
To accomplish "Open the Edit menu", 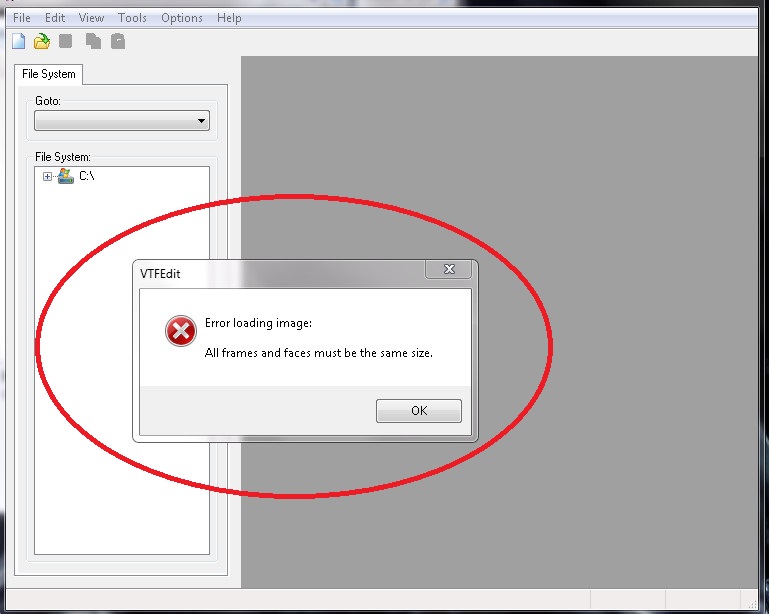I will [55, 18].
